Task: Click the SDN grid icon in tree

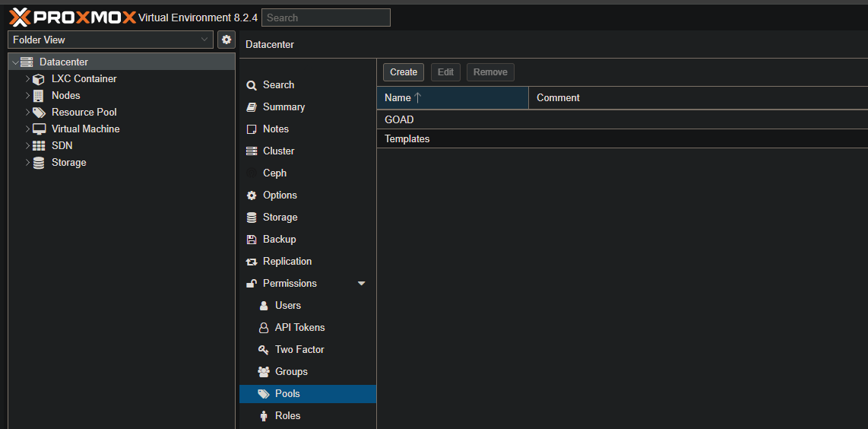Action: pos(39,146)
